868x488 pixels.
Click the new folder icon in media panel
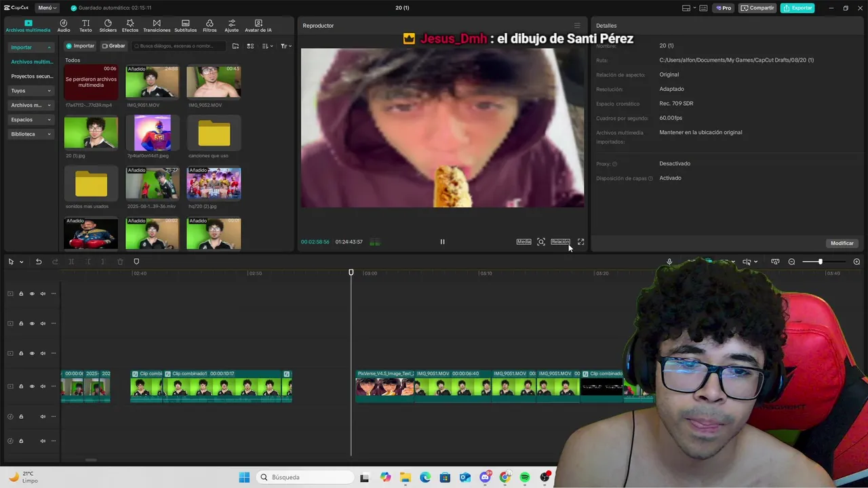(235, 46)
